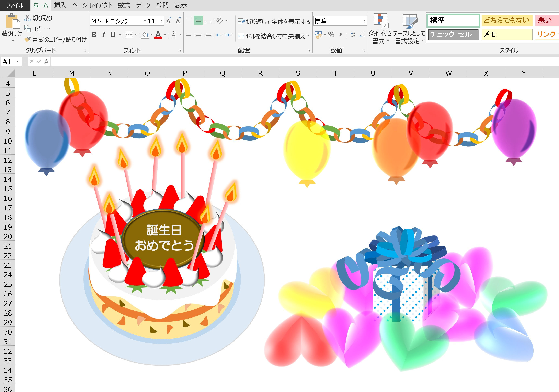Apply the Percent style to the cell
Image resolution: width=559 pixels, height=392 pixels.
pos(331,35)
